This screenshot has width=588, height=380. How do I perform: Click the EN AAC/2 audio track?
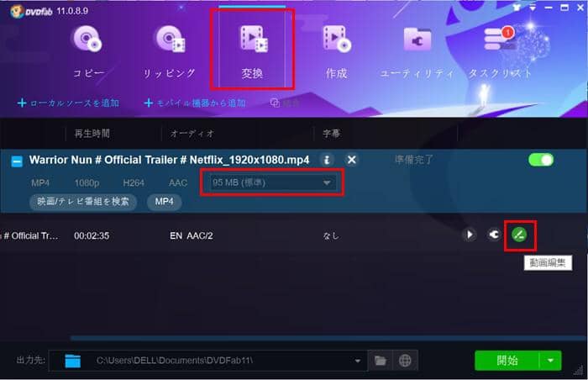coord(192,235)
